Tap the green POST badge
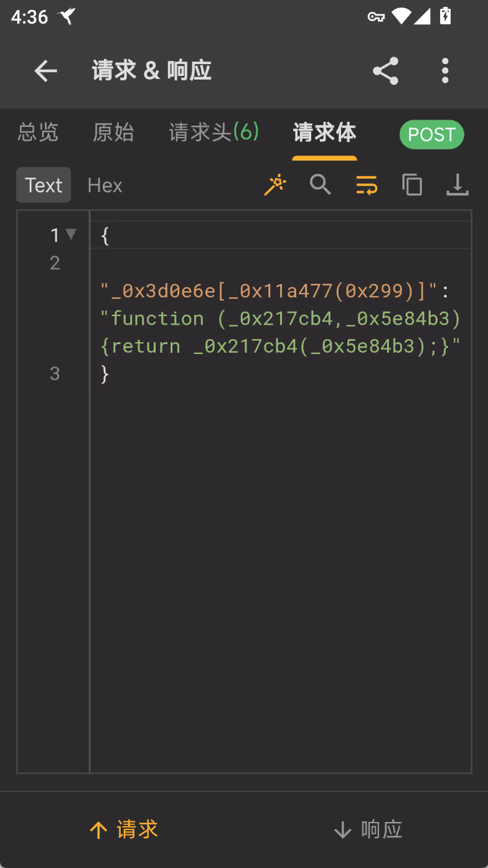Screen dimensions: 488x868 coord(431,134)
